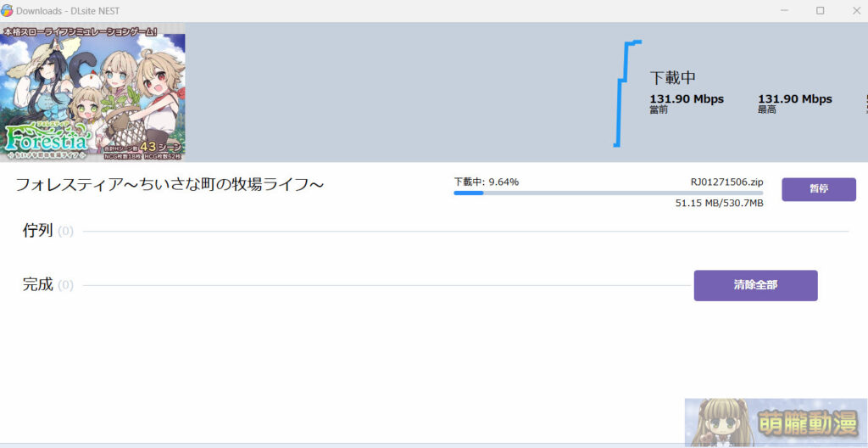Minimize the DLsite NEST window
The height and width of the screenshot is (448, 868).
784,10
